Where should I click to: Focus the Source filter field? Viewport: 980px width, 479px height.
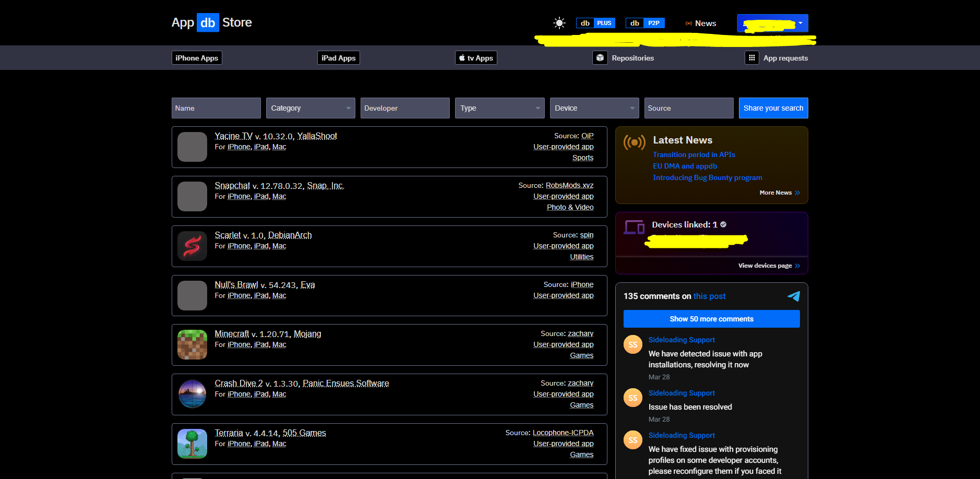point(689,108)
